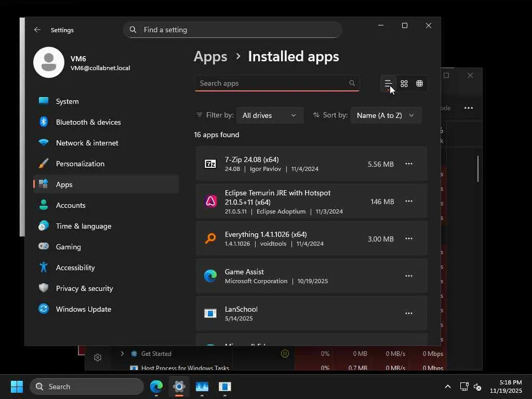Open more options for Game Assist
This screenshot has height=399, width=532.
[x=409, y=276]
